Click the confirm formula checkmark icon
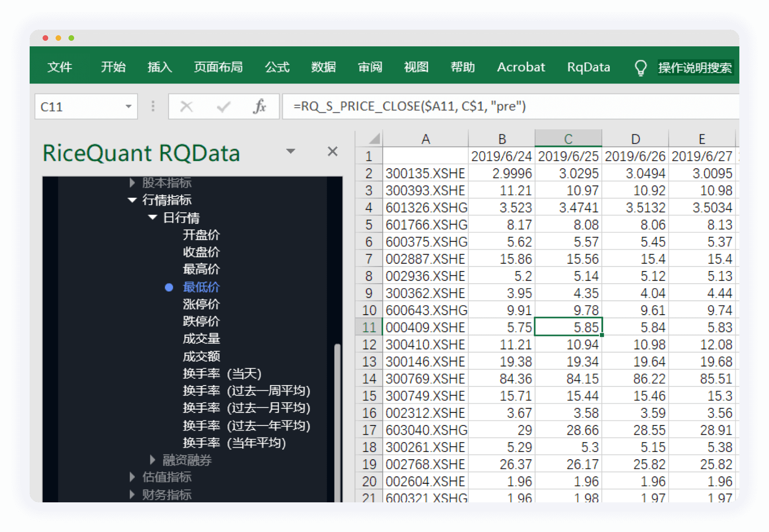 tap(223, 107)
